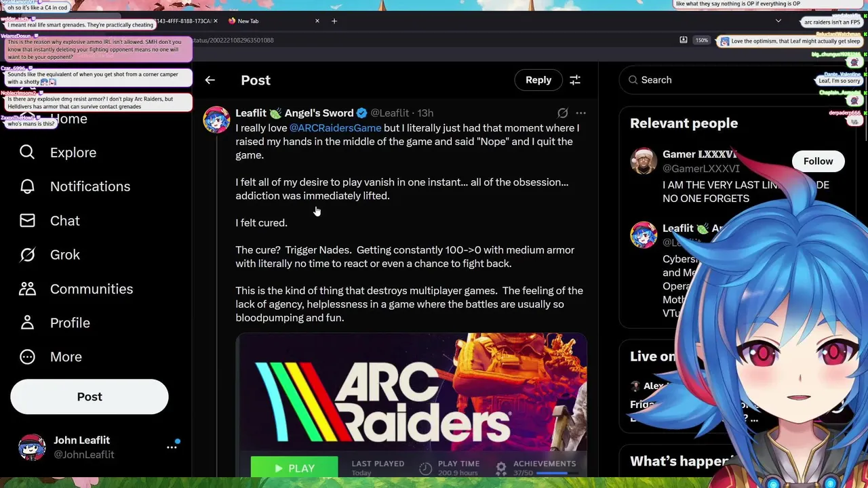Click John Leaflit's account avatar

(32, 447)
